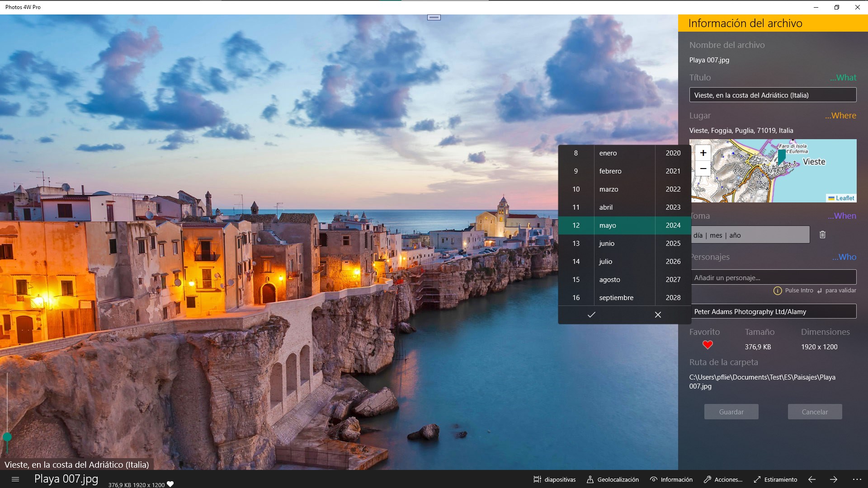Close the Photos 4W Pro window
The image size is (868, 488).
click(858, 7)
